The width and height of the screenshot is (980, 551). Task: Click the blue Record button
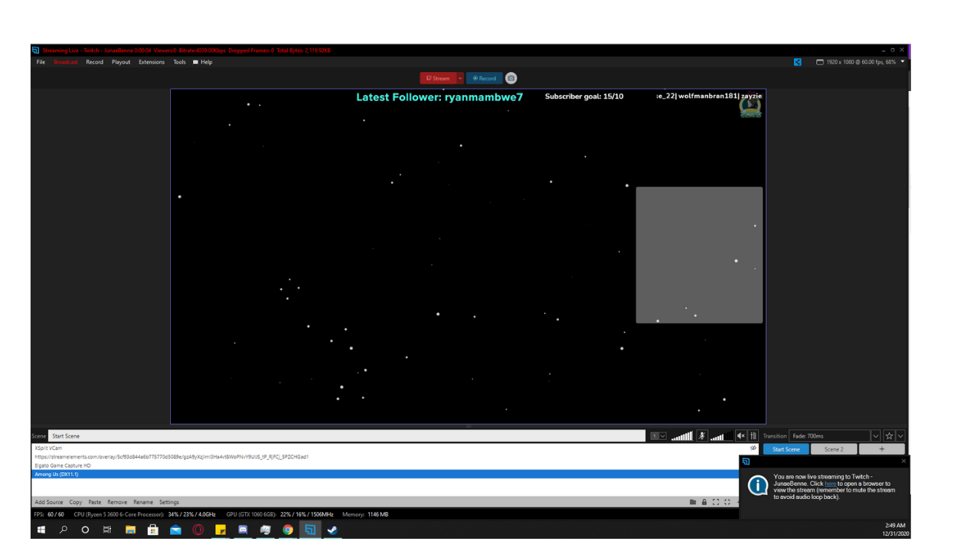484,78
